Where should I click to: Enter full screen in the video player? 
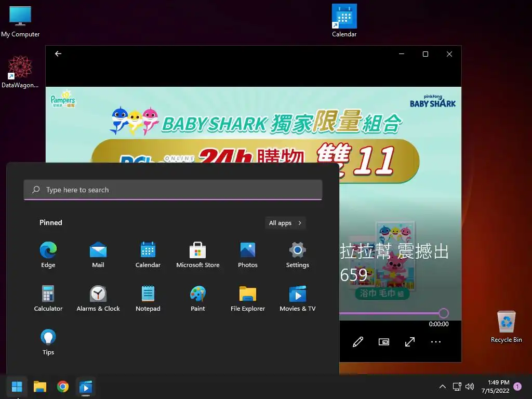click(x=410, y=342)
